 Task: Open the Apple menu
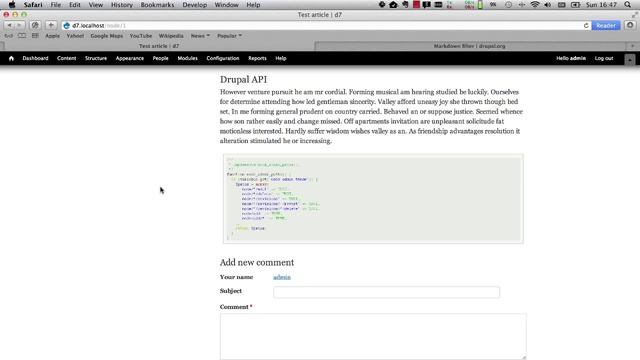pos(12,5)
